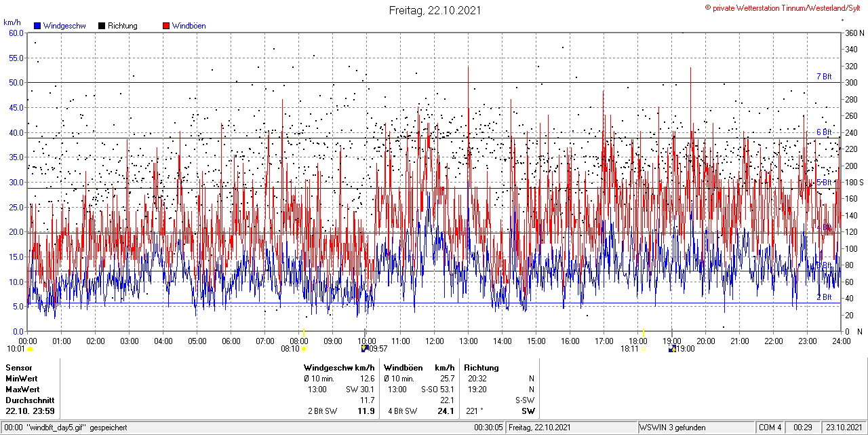Screen dimensions: 868x435
Task: Click the status bar message windbft_day5.gif gespeichert
Action: point(76,428)
